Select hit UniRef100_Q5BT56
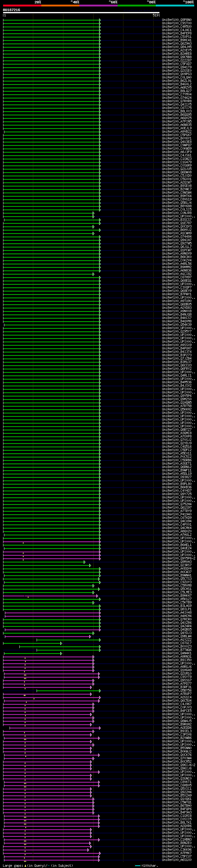The image size is (197, 868). coord(176,691)
